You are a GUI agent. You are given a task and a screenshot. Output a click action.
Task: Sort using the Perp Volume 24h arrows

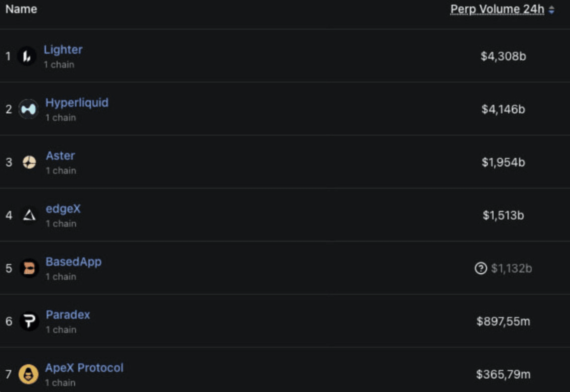[552, 10]
